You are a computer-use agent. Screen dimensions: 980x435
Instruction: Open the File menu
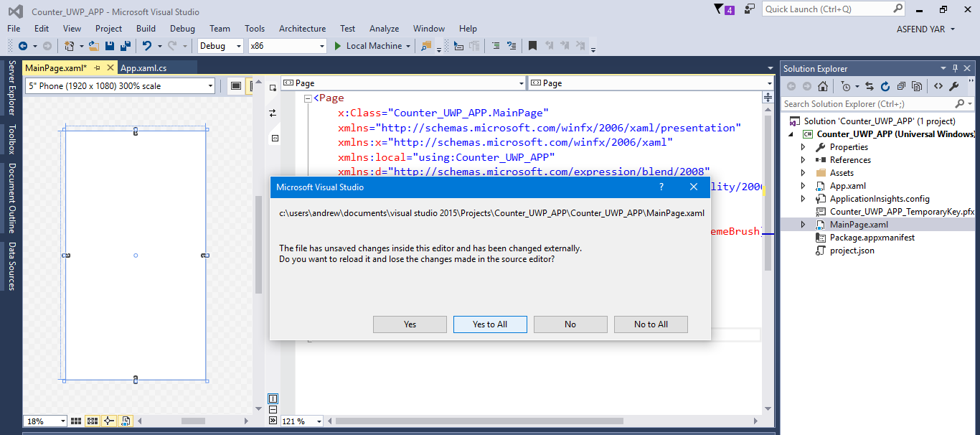point(14,29)
